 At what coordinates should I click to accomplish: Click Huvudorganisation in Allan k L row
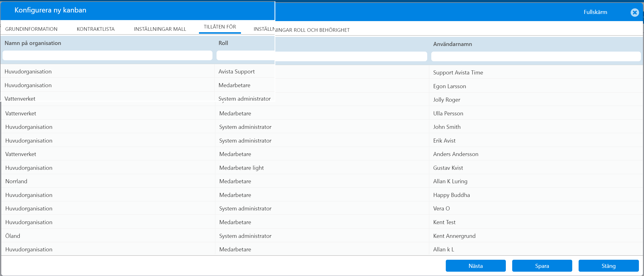pos(29,249)
